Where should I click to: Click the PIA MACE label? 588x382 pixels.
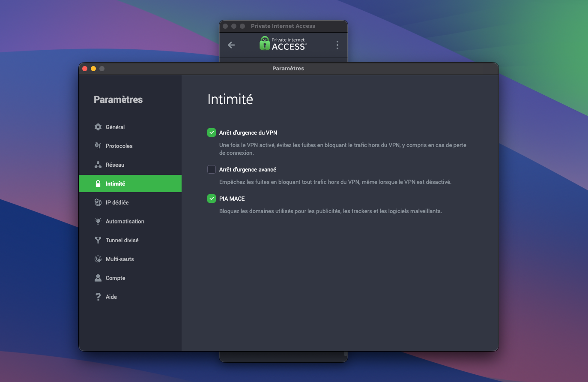tap(232, 199)
